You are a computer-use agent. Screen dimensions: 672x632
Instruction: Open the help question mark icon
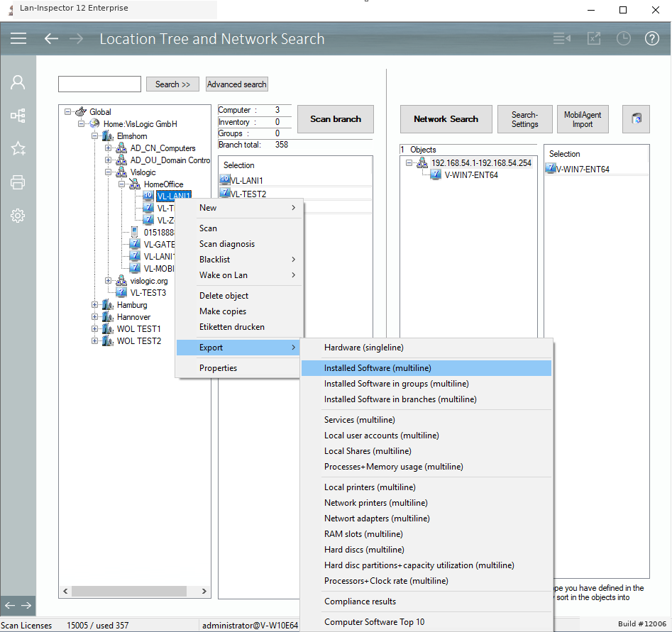(652, 38)
